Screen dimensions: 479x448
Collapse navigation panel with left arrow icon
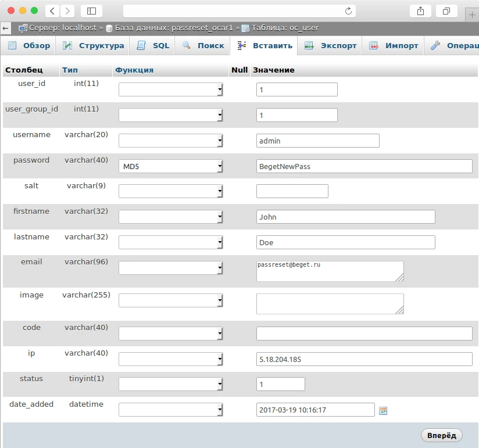[6, 28]
